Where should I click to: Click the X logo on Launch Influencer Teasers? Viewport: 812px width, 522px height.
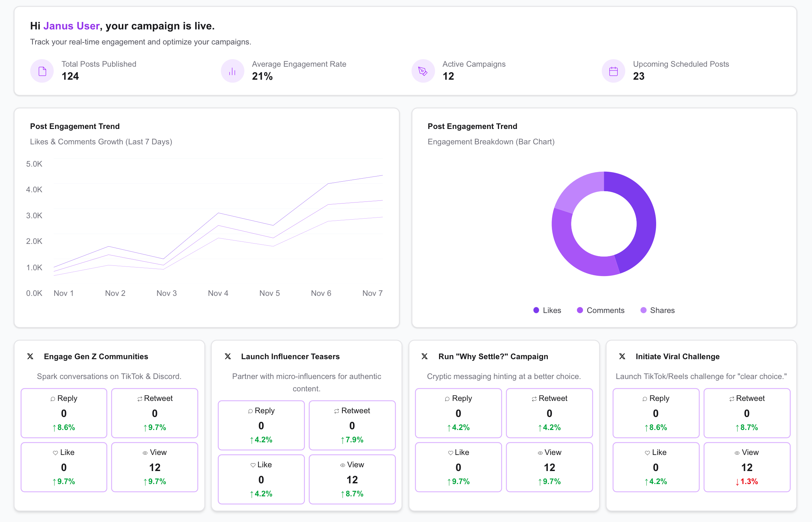(x=228, y=356)
